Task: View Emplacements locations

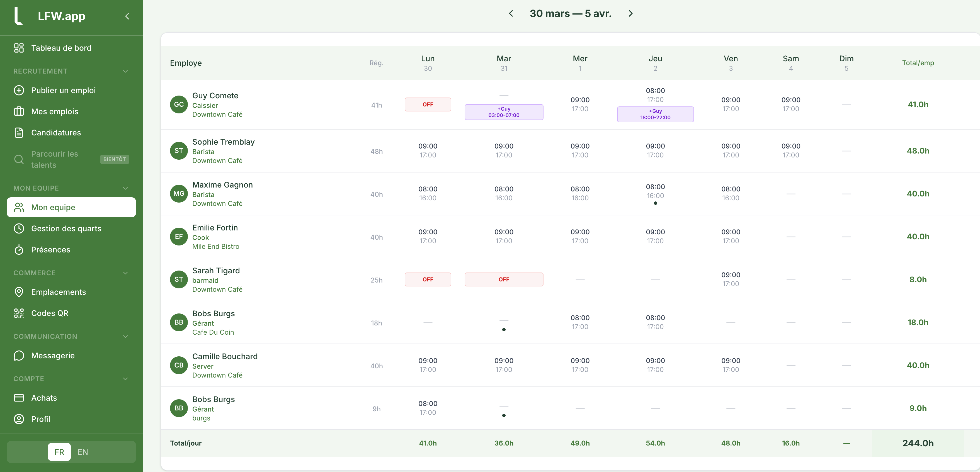Action: [x=59, y=292]
